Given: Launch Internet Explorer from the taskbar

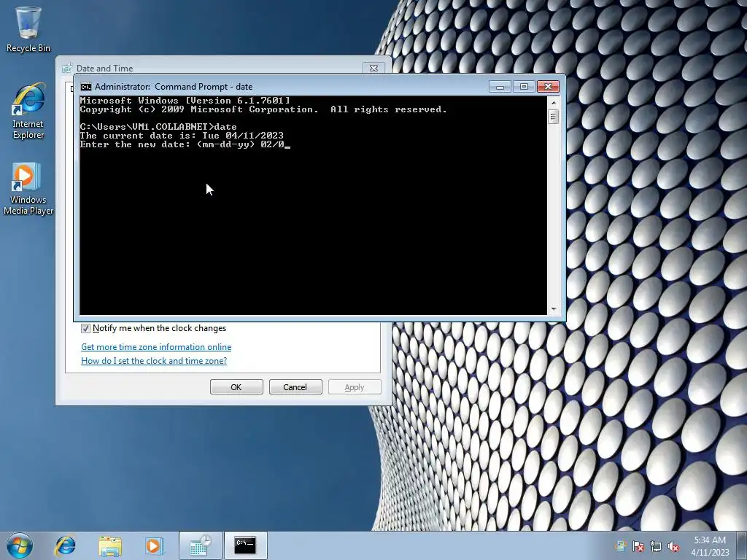Looking at the screenshot, I should tap(65, 545).
